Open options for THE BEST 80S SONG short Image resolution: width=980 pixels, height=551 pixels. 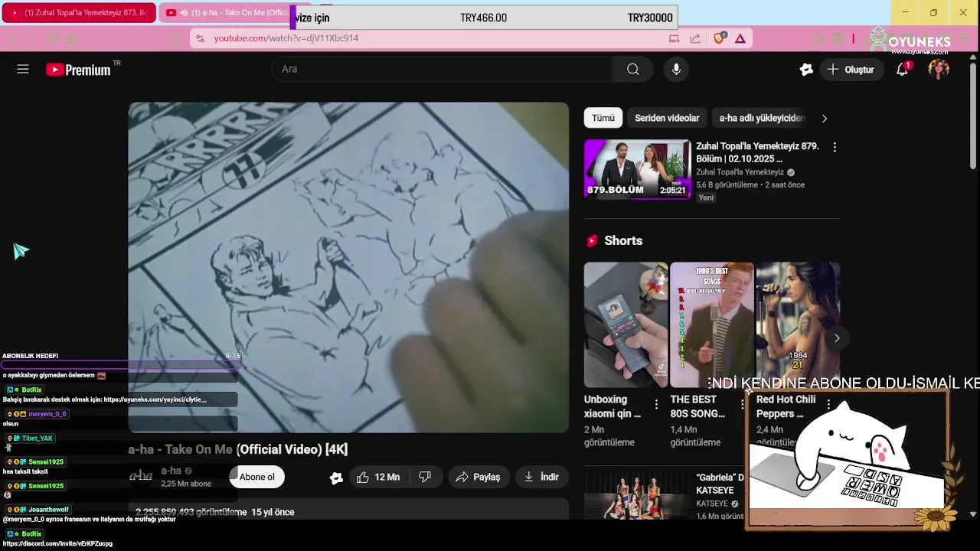point(743,403)
